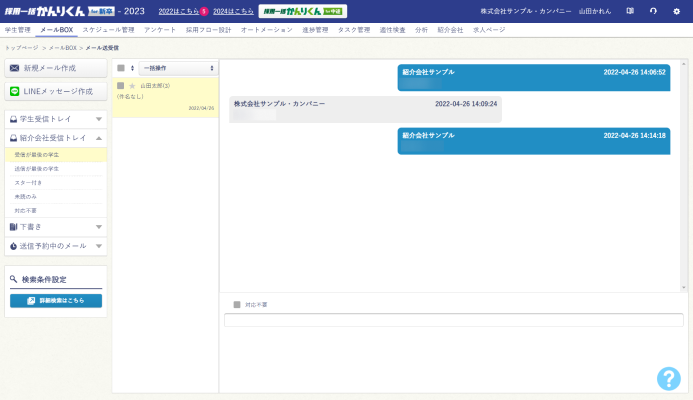The image size is (693, 400).
Task: Star the 山田太郎 mail thread
Action: [132, 86]
